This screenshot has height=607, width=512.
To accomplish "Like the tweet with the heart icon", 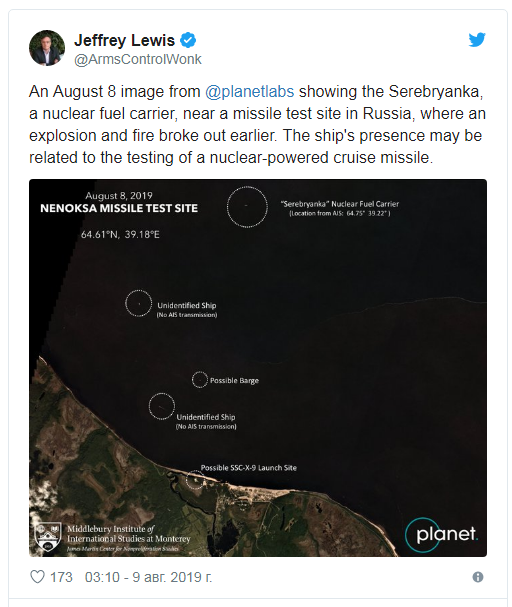I will (38, 577).
